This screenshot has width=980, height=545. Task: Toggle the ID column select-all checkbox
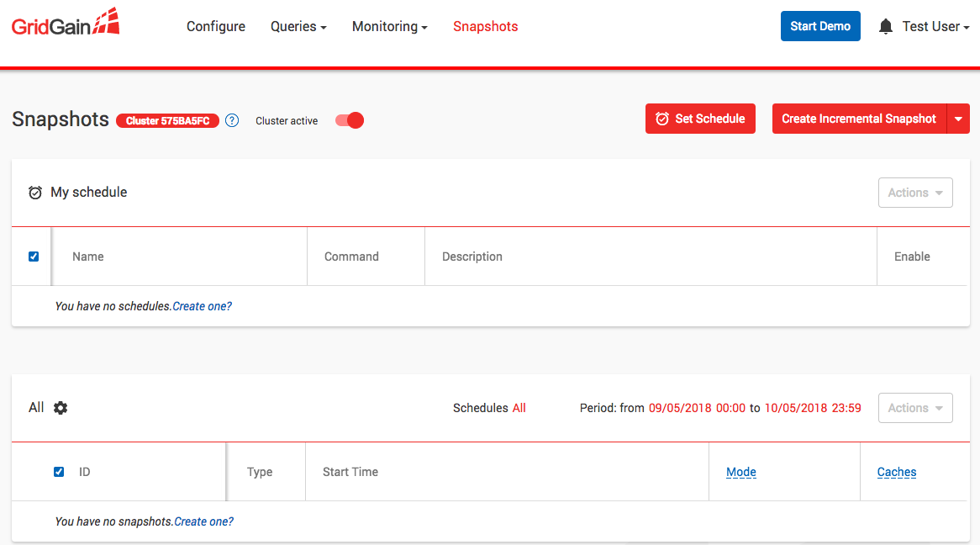(59, 472)
